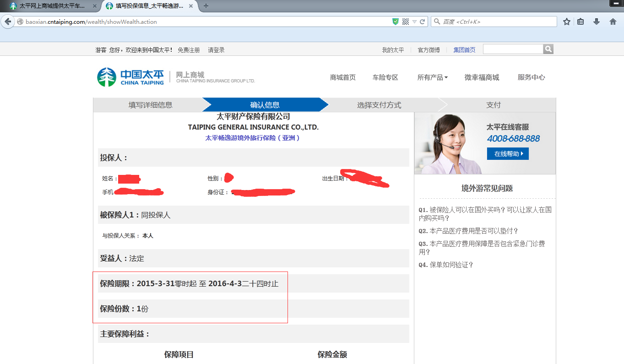Click the China Taiping logo
624x364 pixels.
click(130, 77)
